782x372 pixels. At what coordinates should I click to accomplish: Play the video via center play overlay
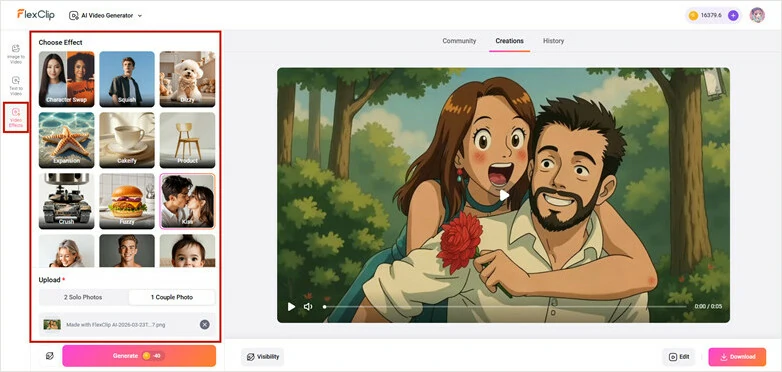504,195
